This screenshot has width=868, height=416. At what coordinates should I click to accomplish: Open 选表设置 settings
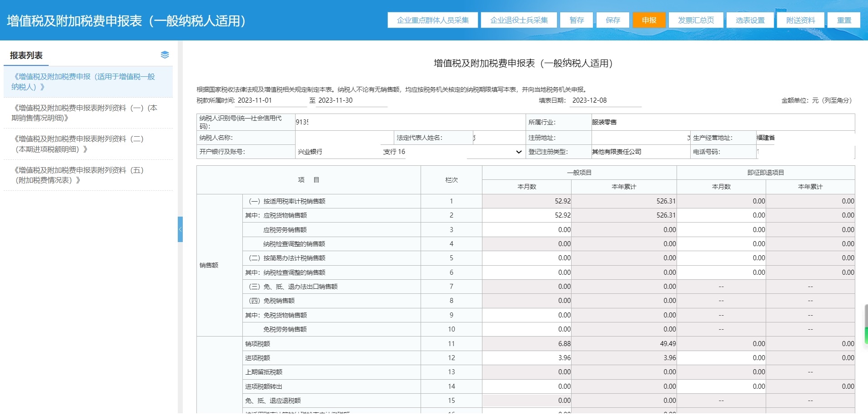pos(750,20)
